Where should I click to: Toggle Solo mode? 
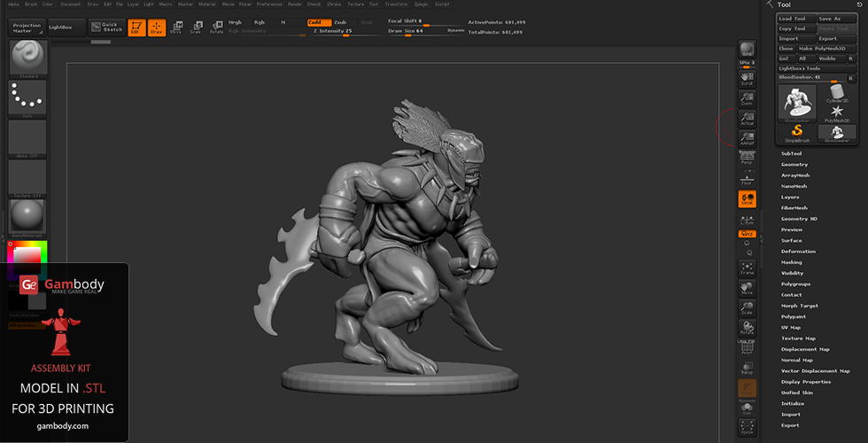pos(748,408)
